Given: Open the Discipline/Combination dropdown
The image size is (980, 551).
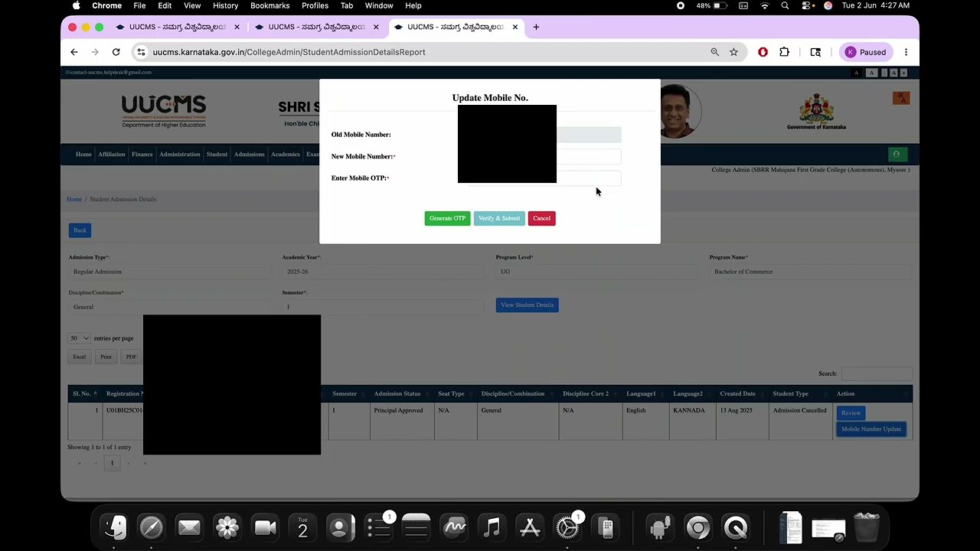Looking at the screenshot, I should pos(169,307).
